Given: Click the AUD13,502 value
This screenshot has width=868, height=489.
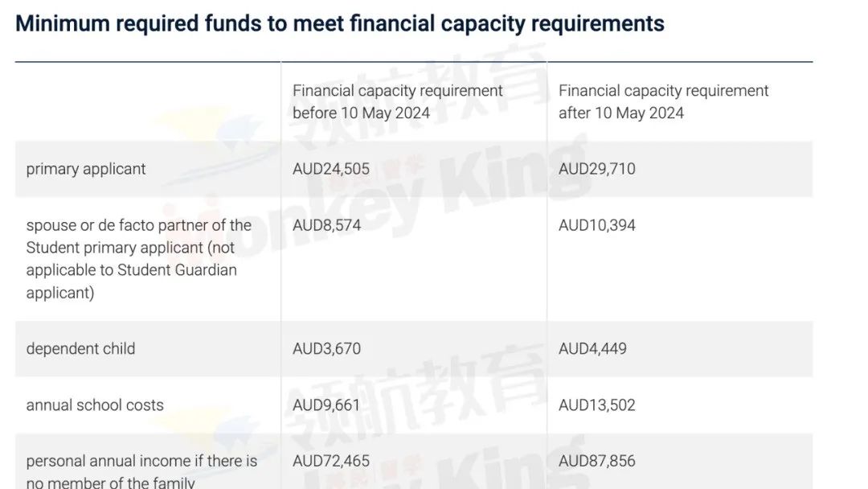Looking at the screenshot, I should click(596, 405).
